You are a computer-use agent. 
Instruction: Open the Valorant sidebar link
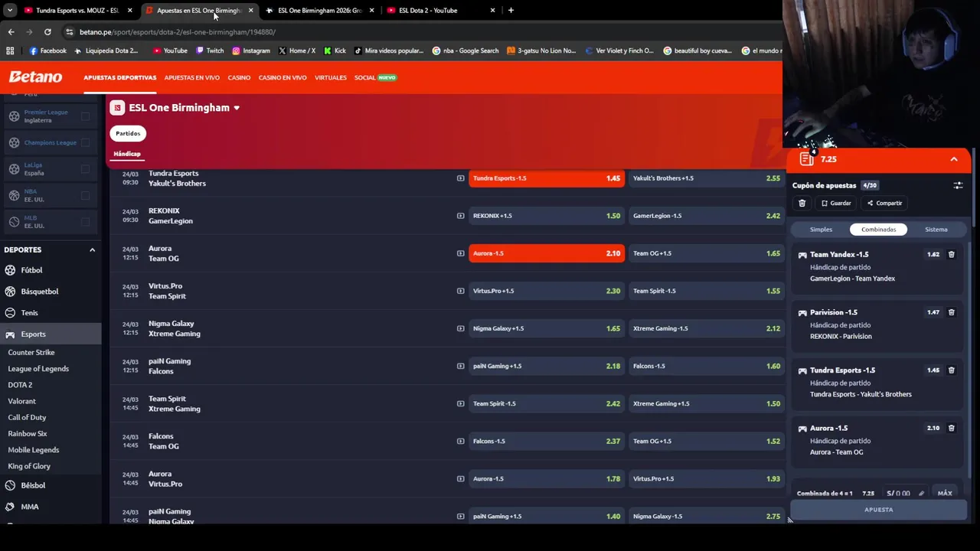click(21, 401)
